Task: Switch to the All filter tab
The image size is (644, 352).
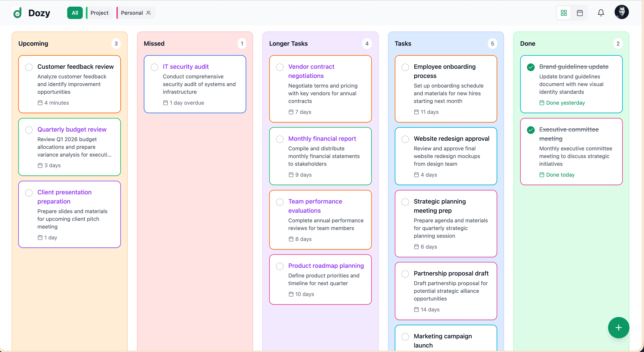Action: (74, 13)
